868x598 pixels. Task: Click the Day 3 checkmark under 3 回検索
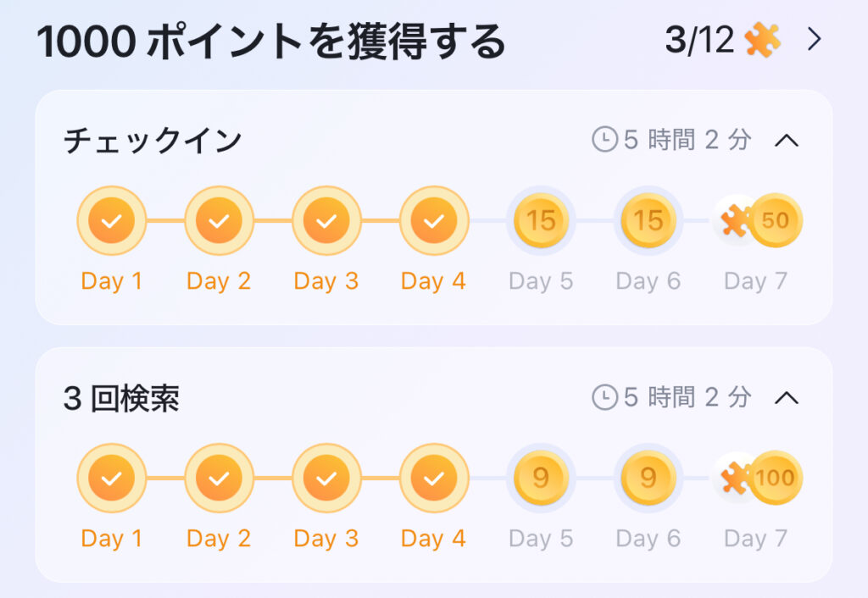(x=326, y=478)
